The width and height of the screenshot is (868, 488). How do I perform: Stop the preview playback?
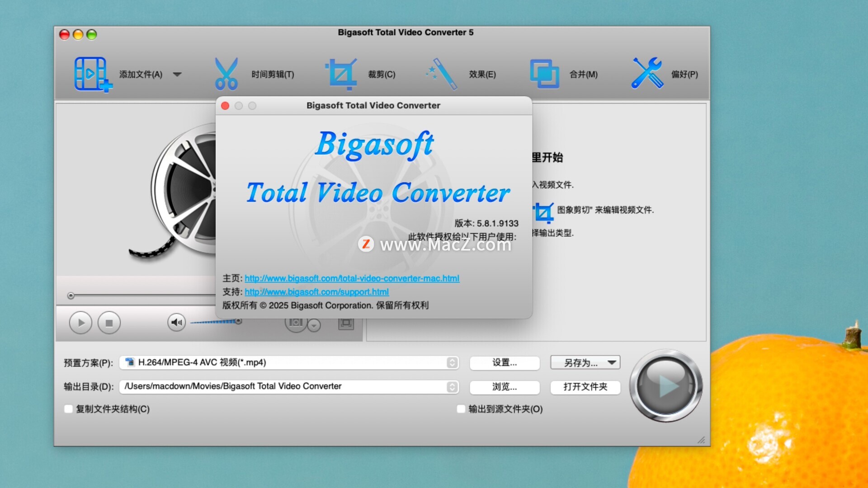[x=109, y=323]
